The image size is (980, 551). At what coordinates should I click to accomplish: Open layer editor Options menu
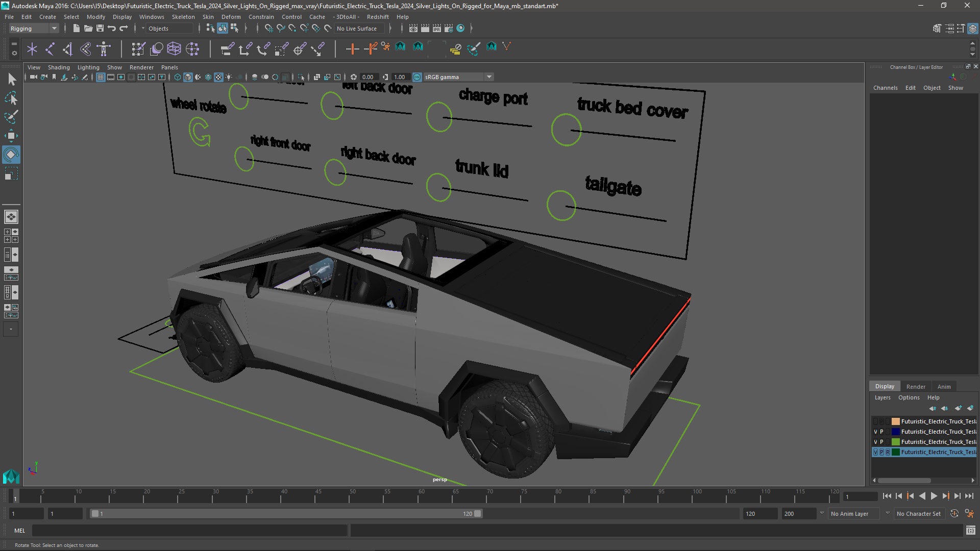tap(909, 397)
